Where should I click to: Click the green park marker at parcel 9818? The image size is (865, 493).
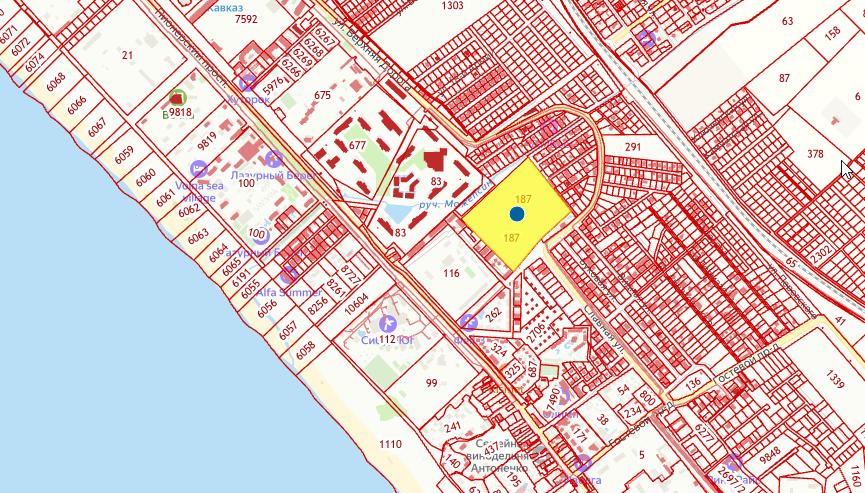[178, 97]
